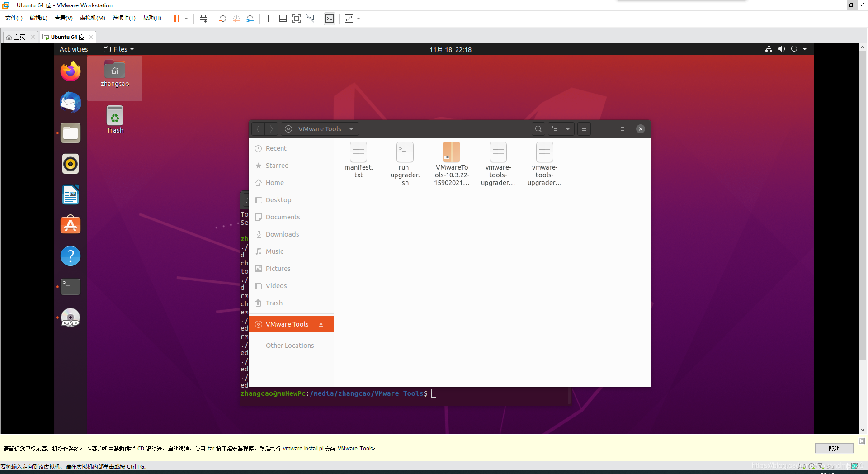Image resolution: width=868 pixels, height=474 pixels.
Task: Open Trash in Files sidebar
Action: tap(291, 303)
